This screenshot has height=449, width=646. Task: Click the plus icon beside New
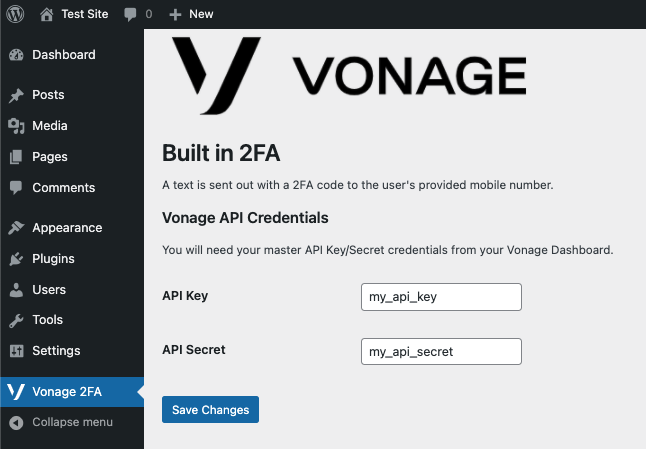coord(175,15)
